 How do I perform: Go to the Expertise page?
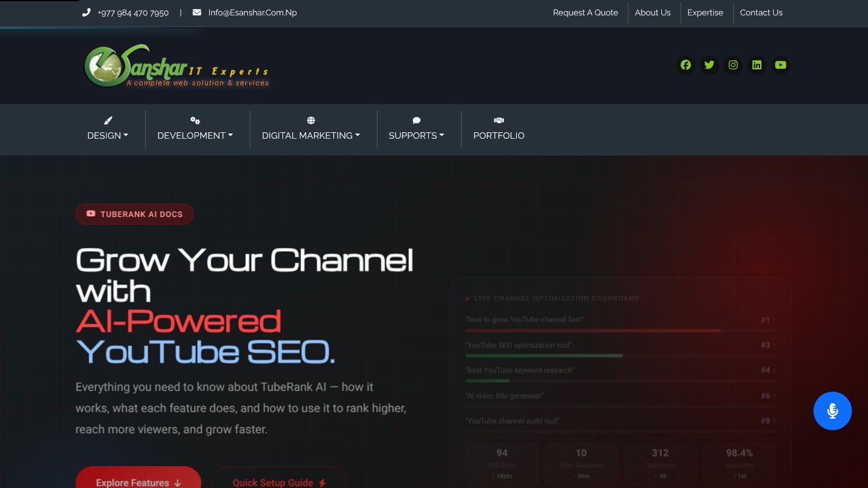point(705,13)
